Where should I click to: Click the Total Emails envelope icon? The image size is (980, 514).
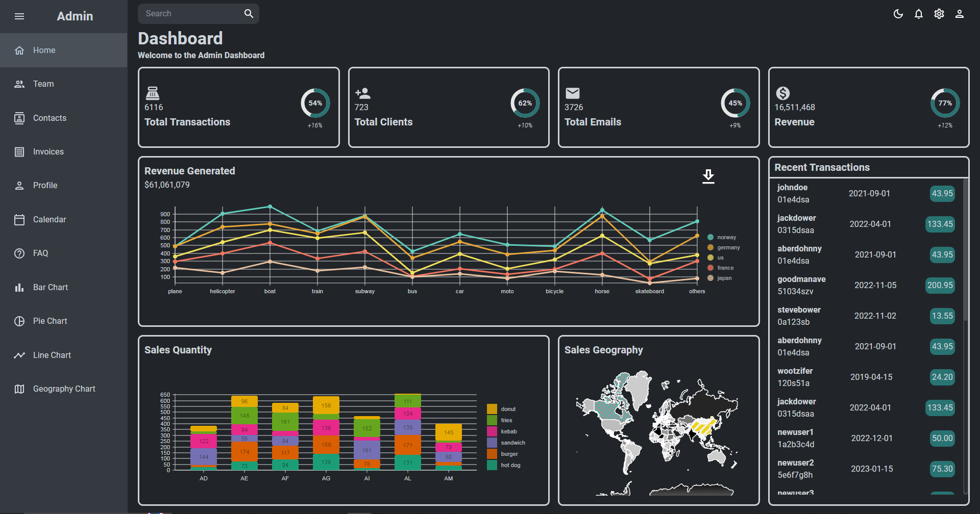(x=573, y=93)
